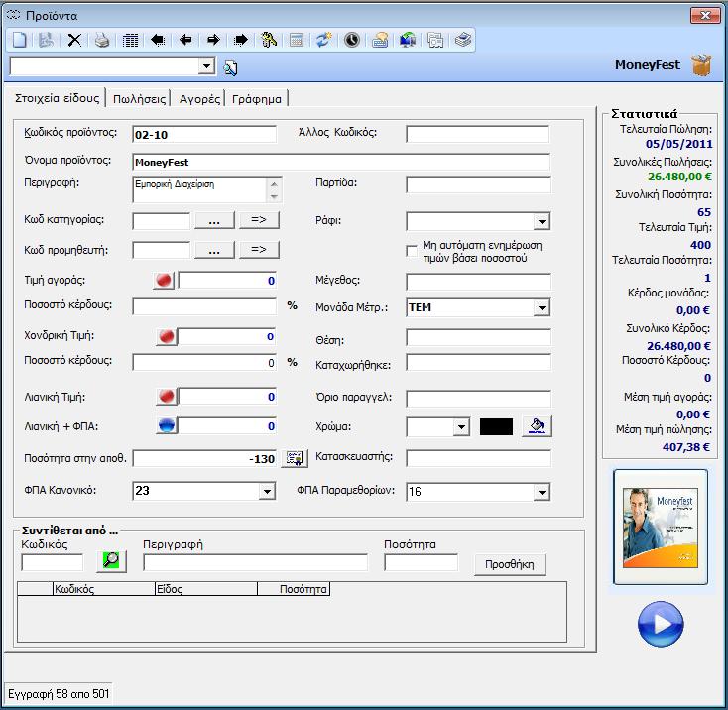Screen dimensions: 728x710
Task: Open the Αγορές tab
Action: (x=199, y=99)
